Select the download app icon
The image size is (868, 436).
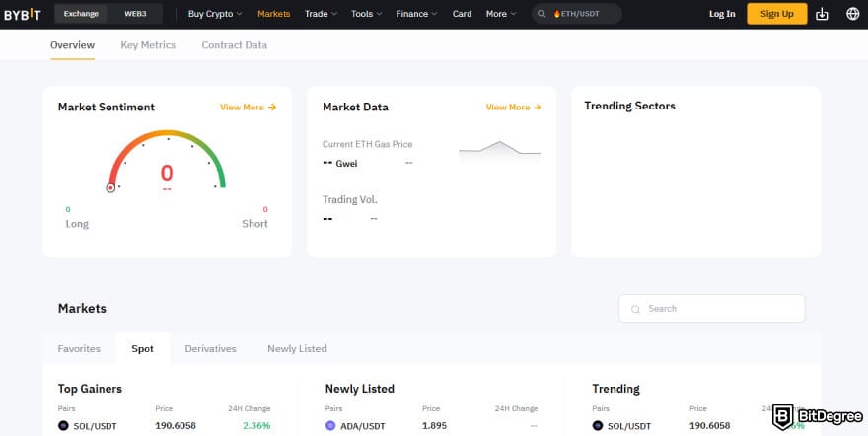(x=822, y=14)
